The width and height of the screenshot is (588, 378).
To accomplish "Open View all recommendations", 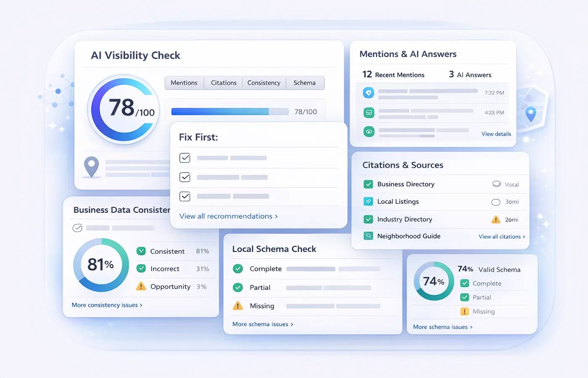I will pos(228,216).
